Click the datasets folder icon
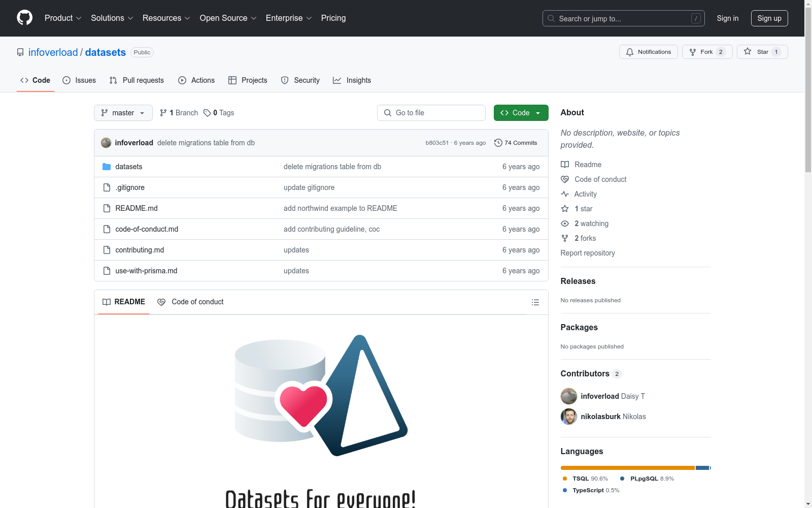 coord(107,167)
